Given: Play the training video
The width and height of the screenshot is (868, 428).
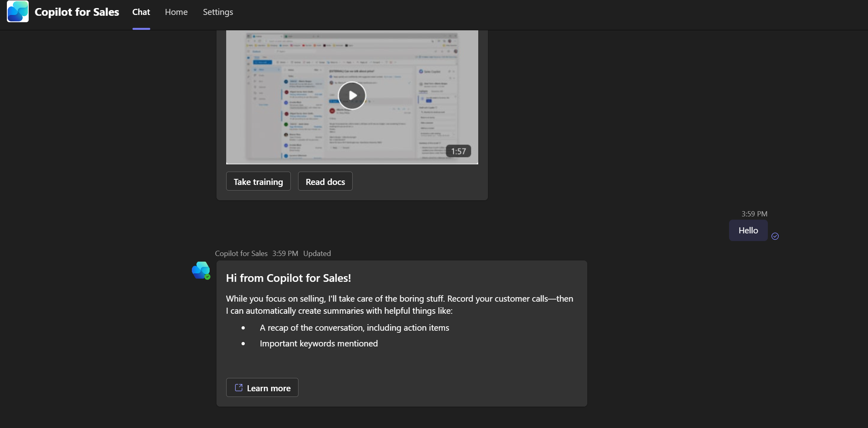Looking at the screenshot, I should click(x=352, y=95).
